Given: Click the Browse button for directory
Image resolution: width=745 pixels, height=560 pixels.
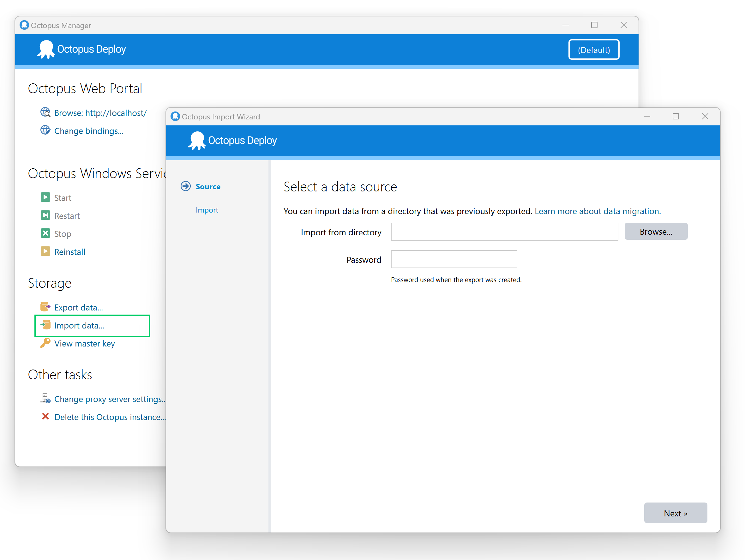Looking at the screenshot, I should pyautogui.click(x=656, y=231).
